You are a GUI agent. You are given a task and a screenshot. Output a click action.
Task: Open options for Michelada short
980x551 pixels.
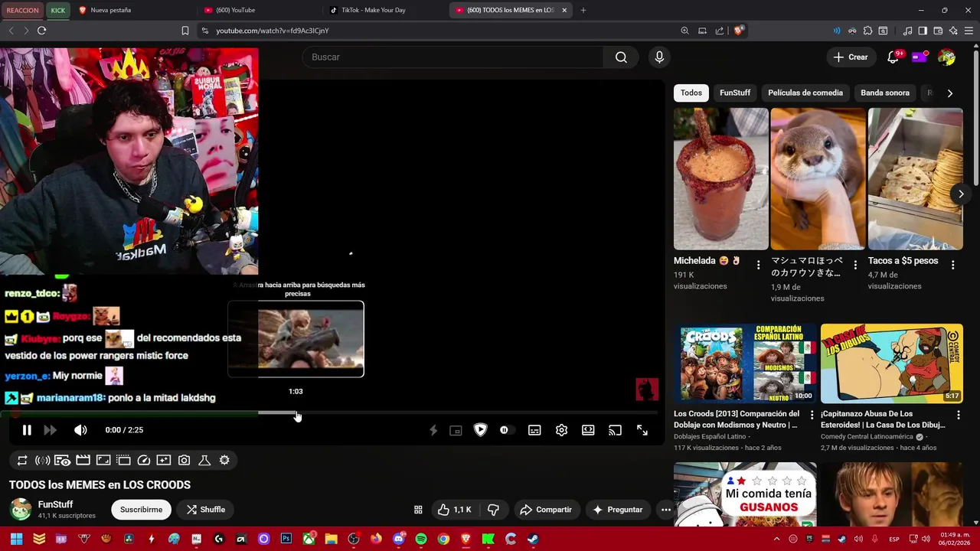pyautogui.click(x=758, y=265)
